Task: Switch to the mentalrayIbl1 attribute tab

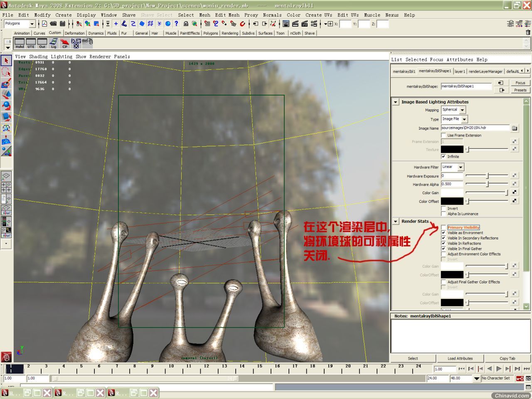Action: pyautogui.click(x=404, y=71)
